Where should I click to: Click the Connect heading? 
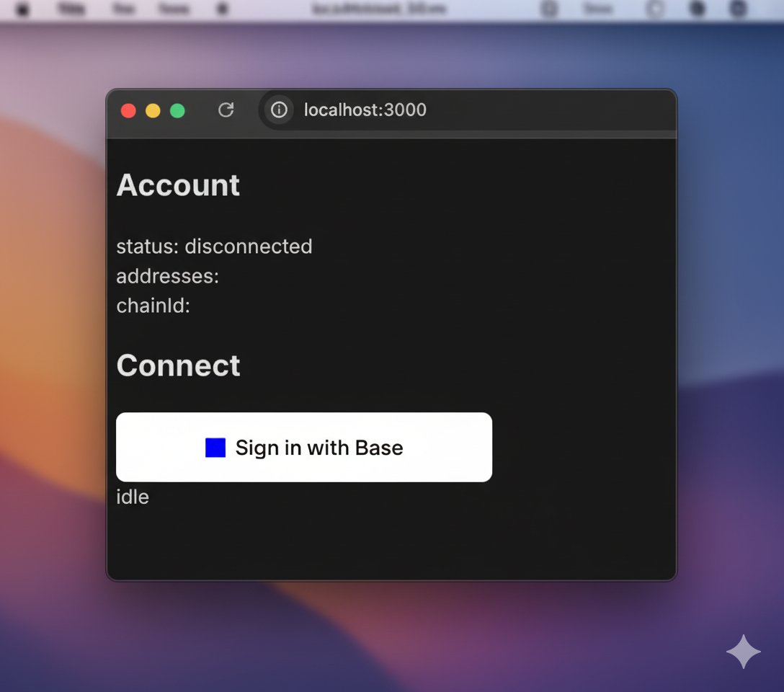pos(178,365)
